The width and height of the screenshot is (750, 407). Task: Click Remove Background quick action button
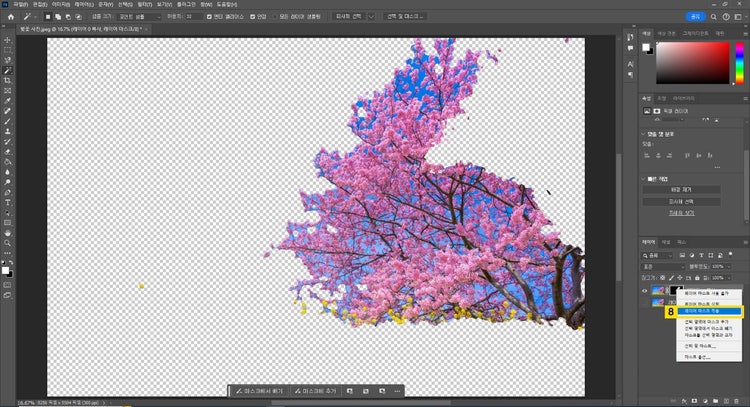click(681, 190)
